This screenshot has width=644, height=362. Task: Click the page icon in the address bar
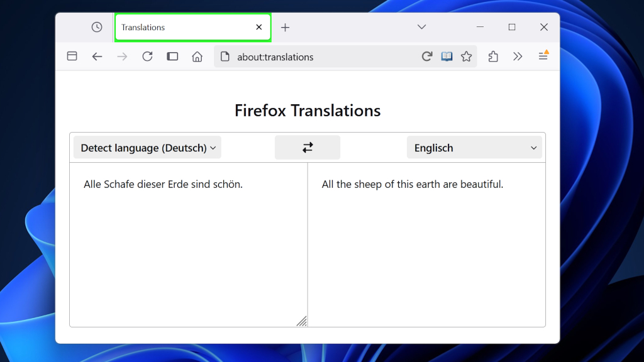pos(225,57)
